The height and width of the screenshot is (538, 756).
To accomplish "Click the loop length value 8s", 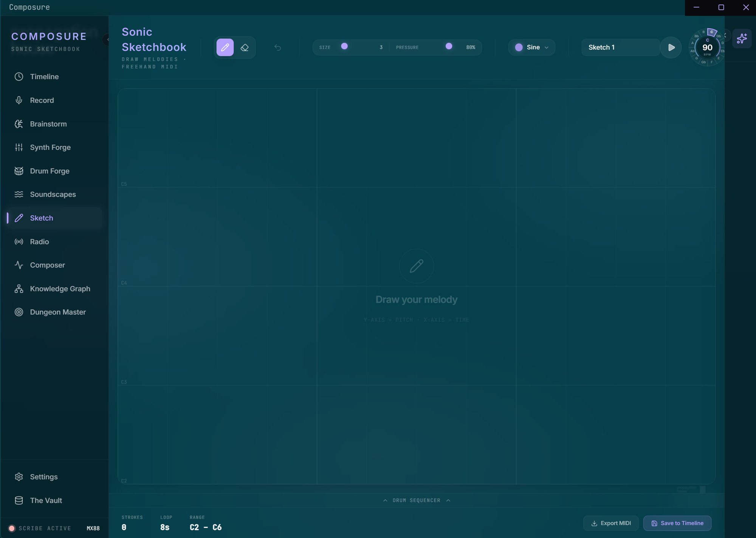I will click(165, 527).
